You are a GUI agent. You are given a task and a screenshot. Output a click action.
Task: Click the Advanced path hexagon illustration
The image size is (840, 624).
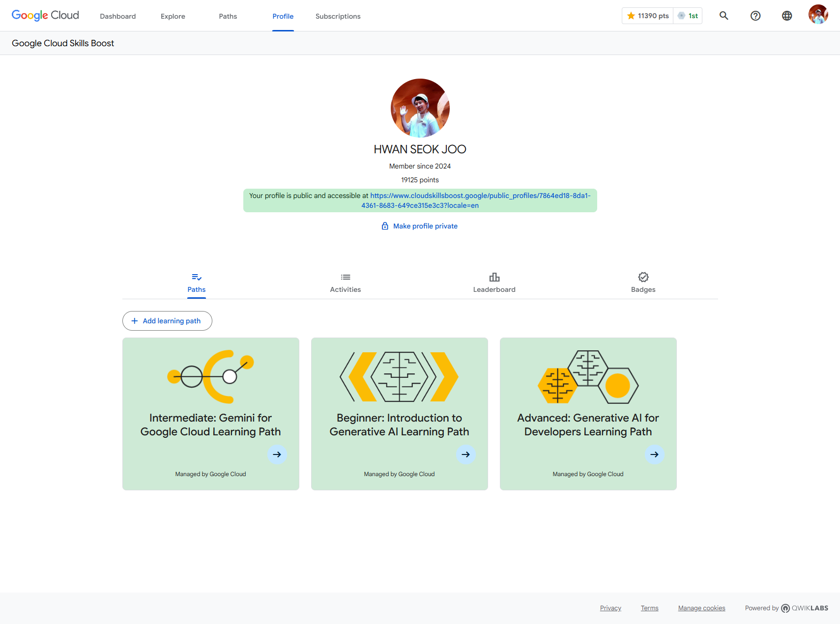(588, 376)
